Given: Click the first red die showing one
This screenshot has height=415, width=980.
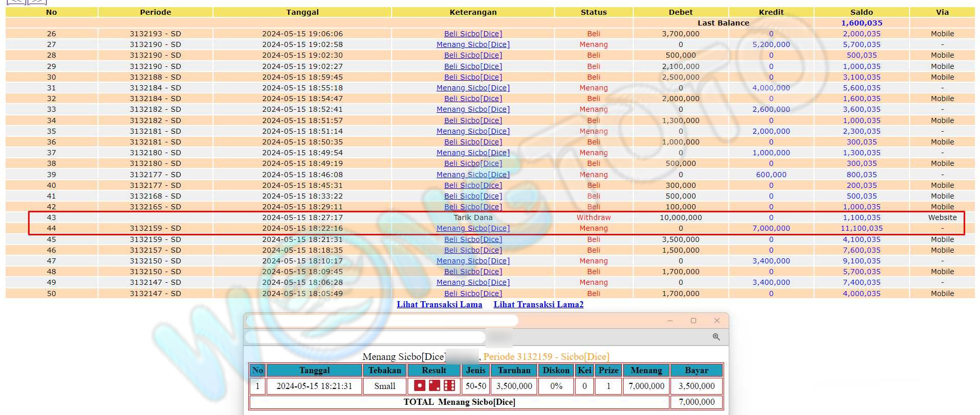Looking at the screenshot, I should pos(420,386).
